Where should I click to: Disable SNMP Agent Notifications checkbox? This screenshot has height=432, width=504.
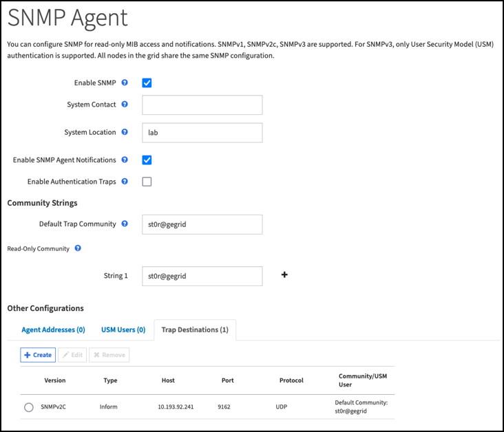click(x=147, y=160)
